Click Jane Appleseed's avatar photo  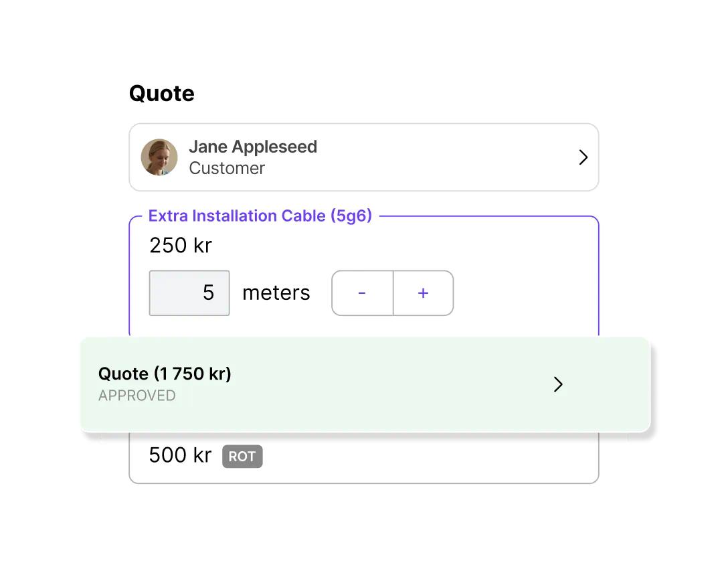(159, 157)
